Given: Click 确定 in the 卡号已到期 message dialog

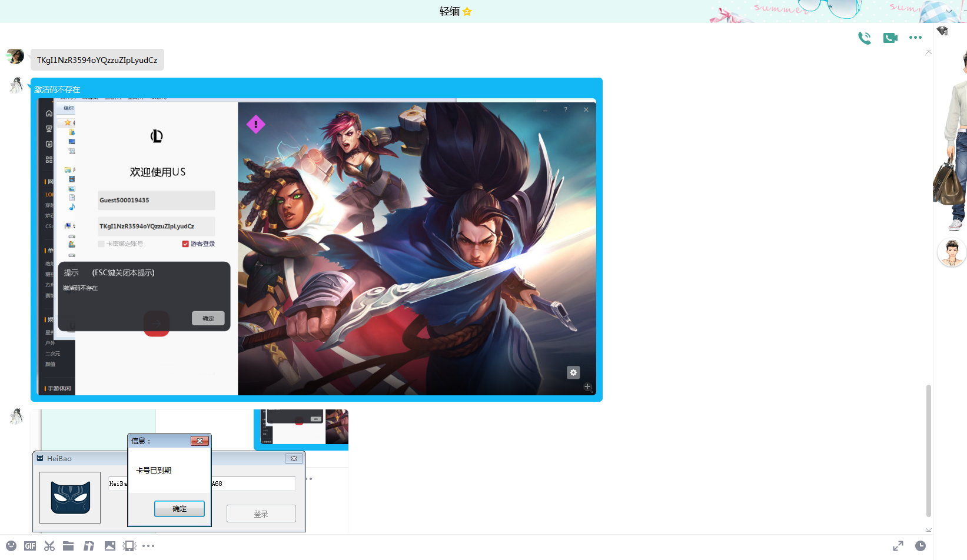Looking at the screenshot, I should tap(180, 509).
